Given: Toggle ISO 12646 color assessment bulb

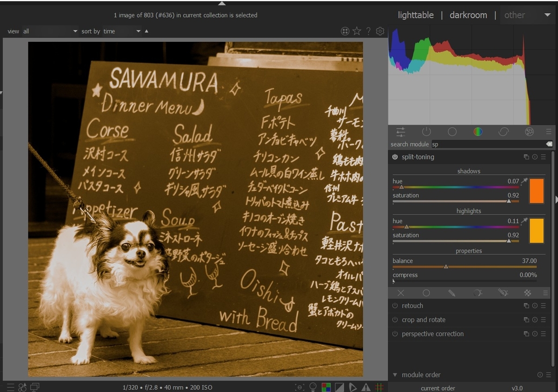Looking at the screenshot, I should pos(313,387).
